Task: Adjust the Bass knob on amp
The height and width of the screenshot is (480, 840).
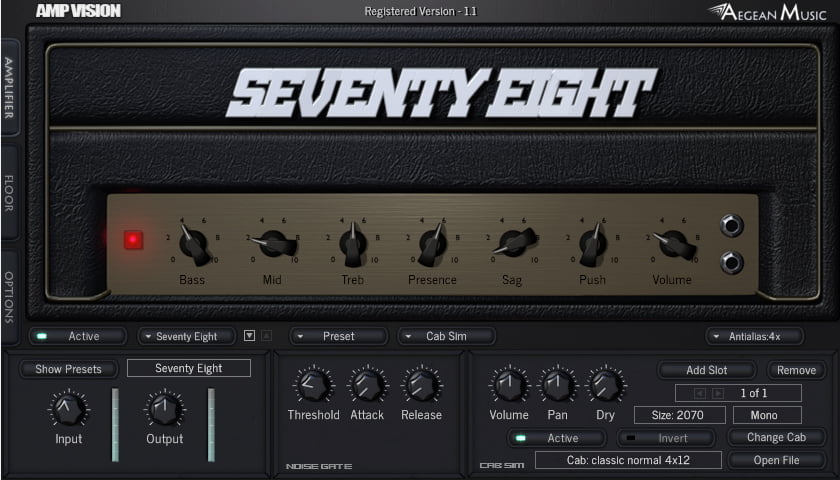Action: (x=193, y=244)
